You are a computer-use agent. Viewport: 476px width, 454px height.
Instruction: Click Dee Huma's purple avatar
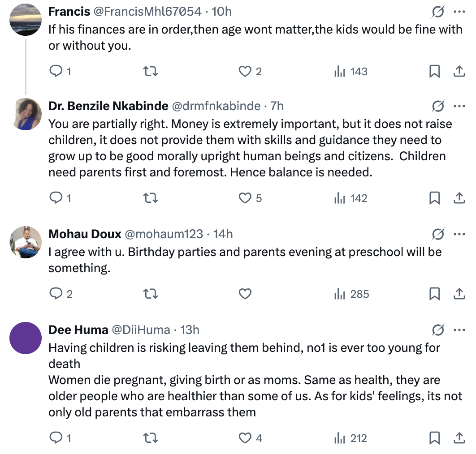click(x=26, y=338)
